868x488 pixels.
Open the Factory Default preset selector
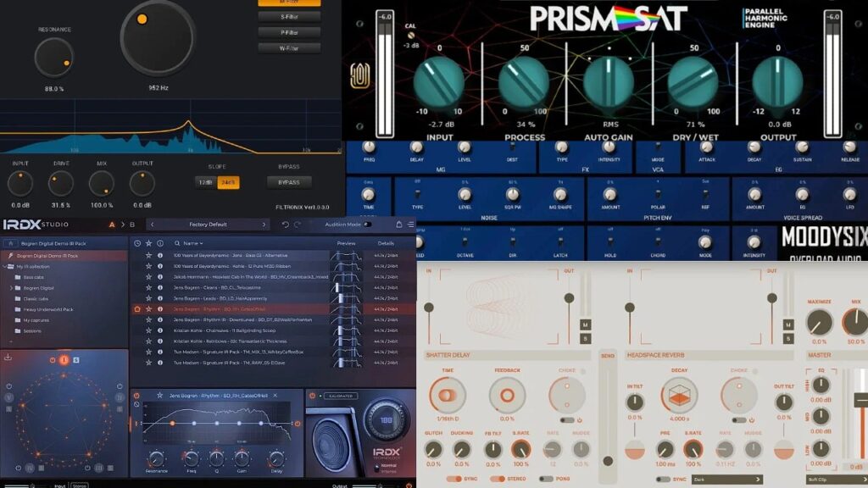pyautogui.click(x=209, y=225)
